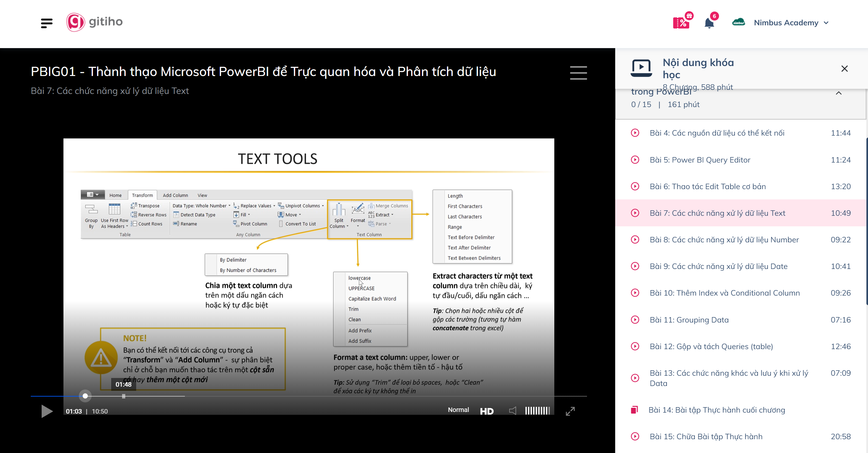Image resolution: width=868 pixels, height=453 pixels.
Task: Click play icon beside Bài 11
Action: (x=635, y=320)
